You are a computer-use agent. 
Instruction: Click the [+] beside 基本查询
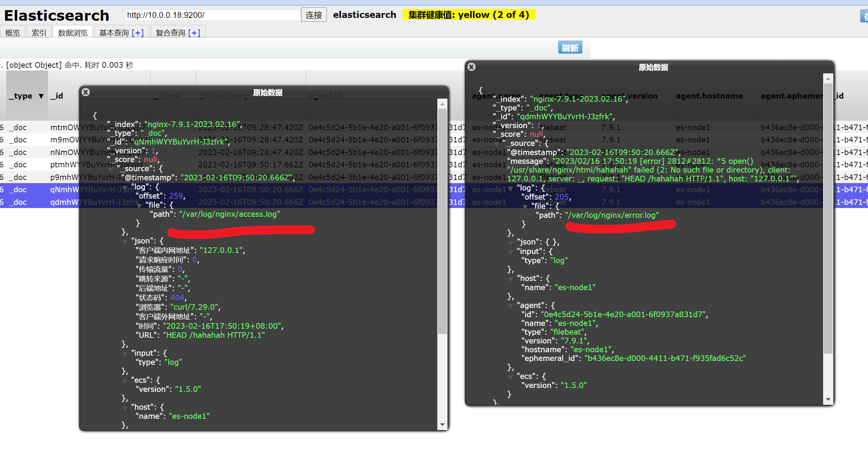coord(138,33)
